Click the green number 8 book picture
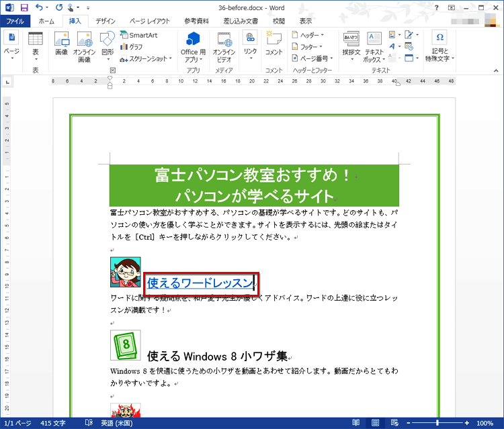The height and width of the screenshot is (429, 504). (x=126, y=345)
